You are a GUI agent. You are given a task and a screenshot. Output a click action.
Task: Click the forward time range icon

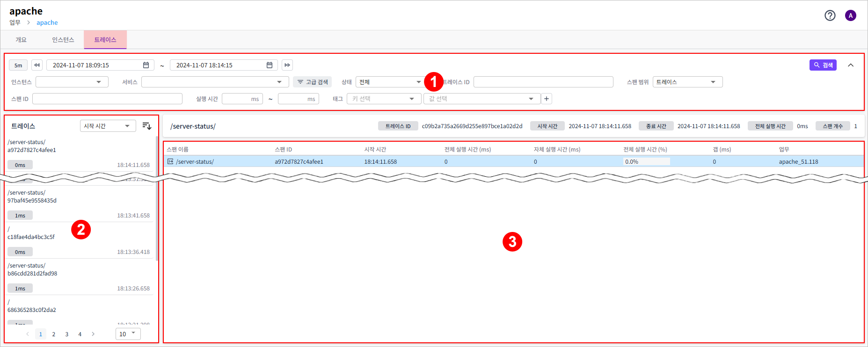[287, 65]
